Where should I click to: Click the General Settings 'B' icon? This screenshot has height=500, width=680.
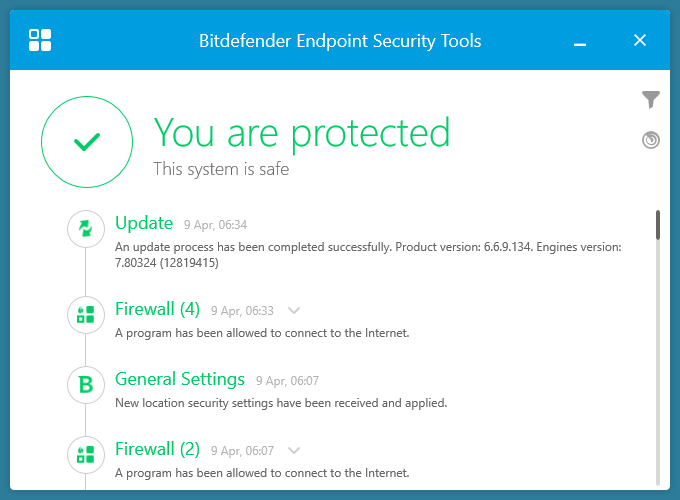click(x=86, y=385)
